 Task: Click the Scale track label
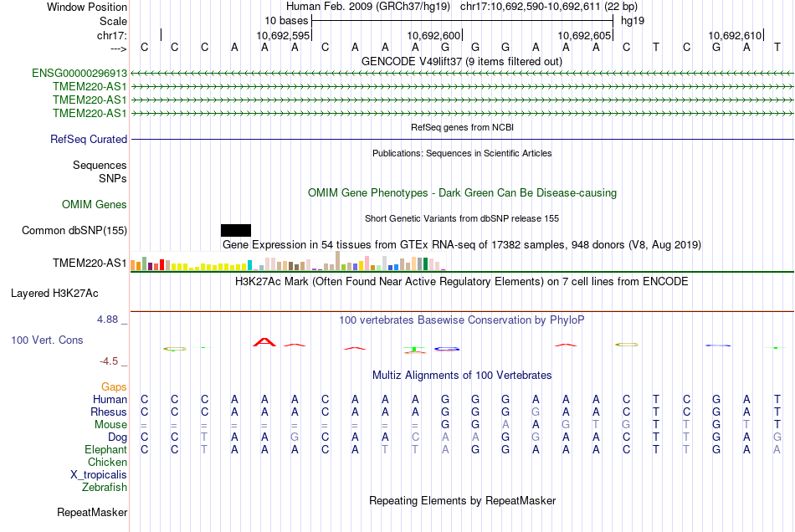coord(113,21)
